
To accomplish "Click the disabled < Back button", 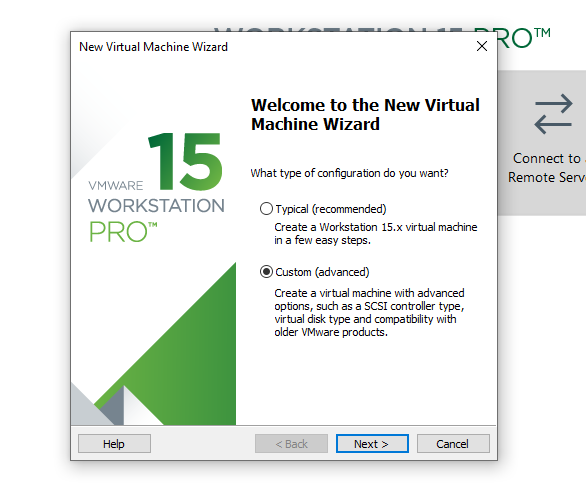I will [291, 444].
